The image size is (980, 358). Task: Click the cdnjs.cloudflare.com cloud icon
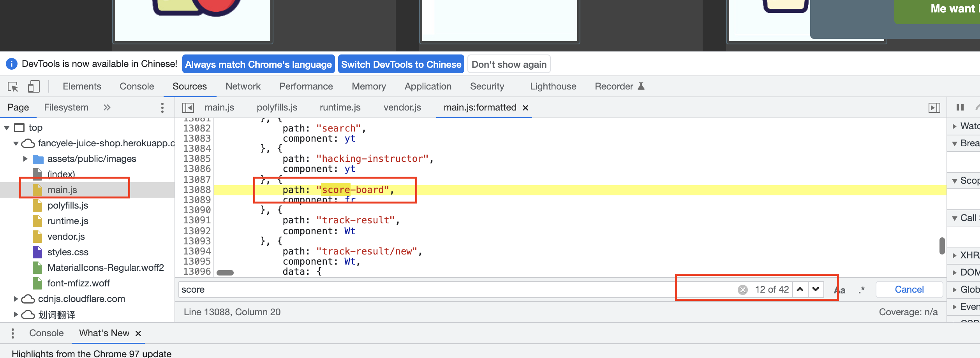(x=28, y=299)
